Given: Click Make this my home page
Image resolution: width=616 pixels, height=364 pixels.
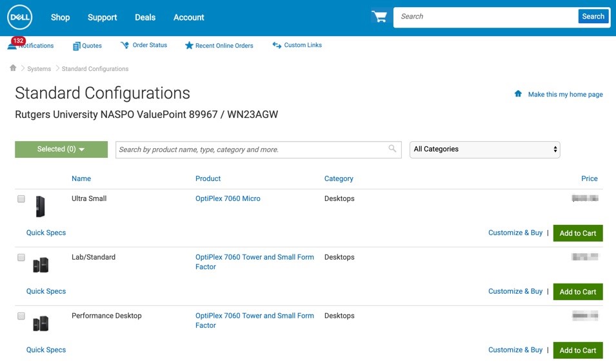Looking at the screenshot, I should click(x=565, y=94).
